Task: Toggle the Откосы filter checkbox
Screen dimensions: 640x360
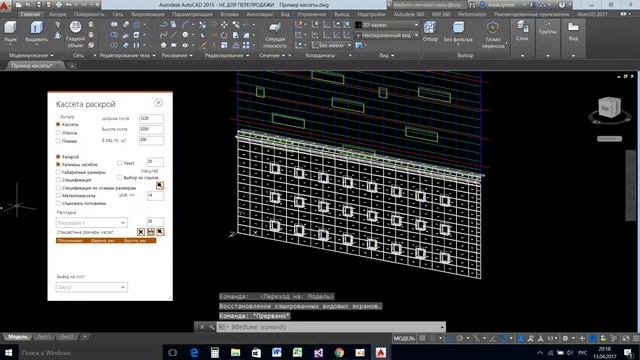Action: click(58, 133)
